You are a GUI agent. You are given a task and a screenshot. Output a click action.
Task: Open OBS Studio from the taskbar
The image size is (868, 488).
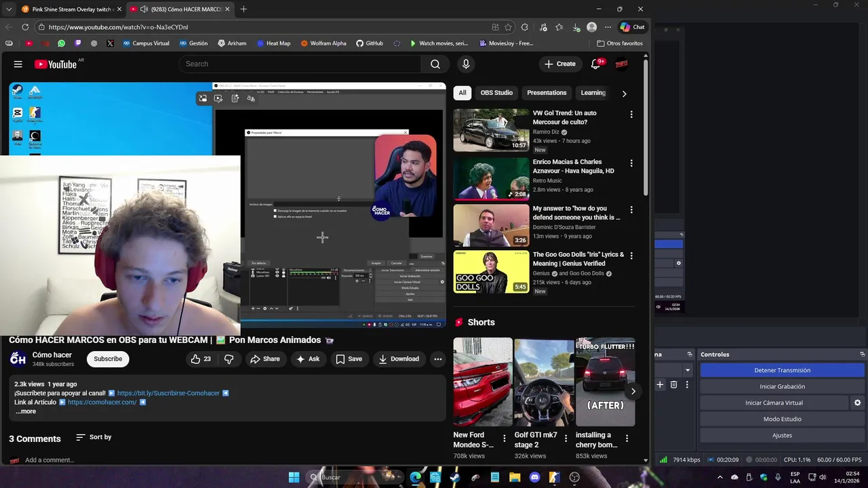tap(574, 477)
